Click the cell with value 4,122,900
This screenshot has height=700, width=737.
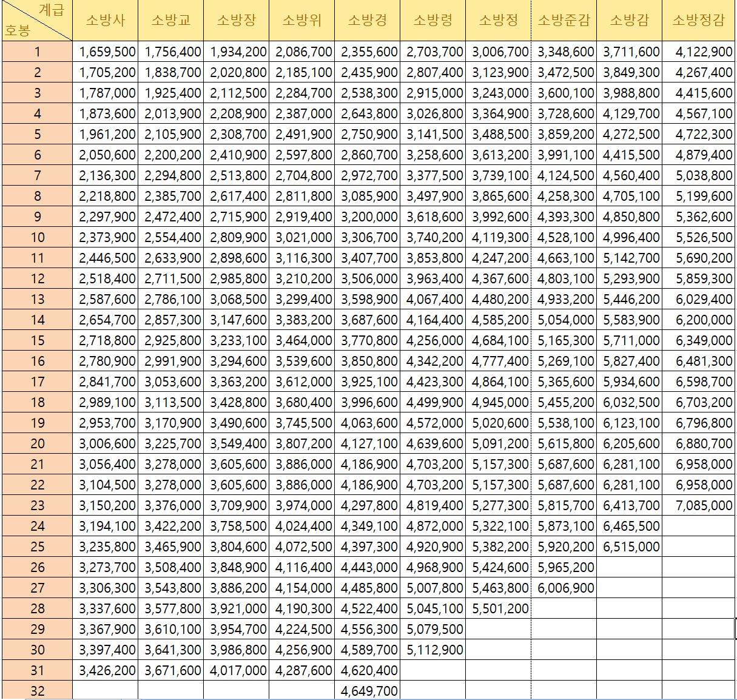click(x=698, y=52)
